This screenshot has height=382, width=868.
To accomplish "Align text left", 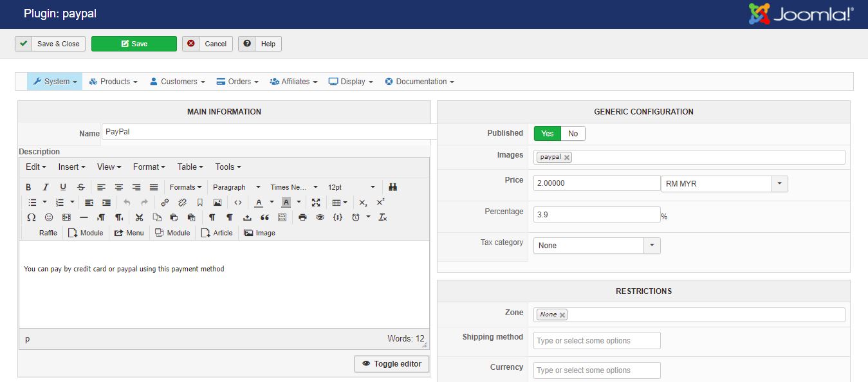I will pos(102,187).
